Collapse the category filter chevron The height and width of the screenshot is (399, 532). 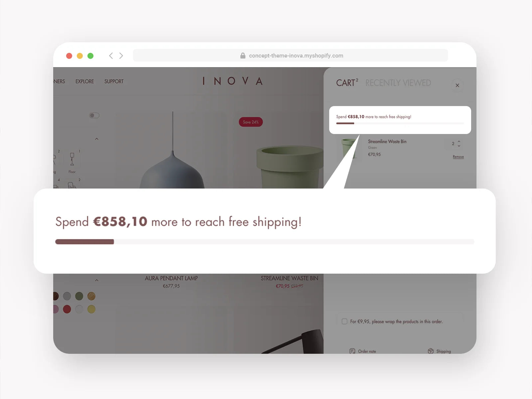click(97, 139)
